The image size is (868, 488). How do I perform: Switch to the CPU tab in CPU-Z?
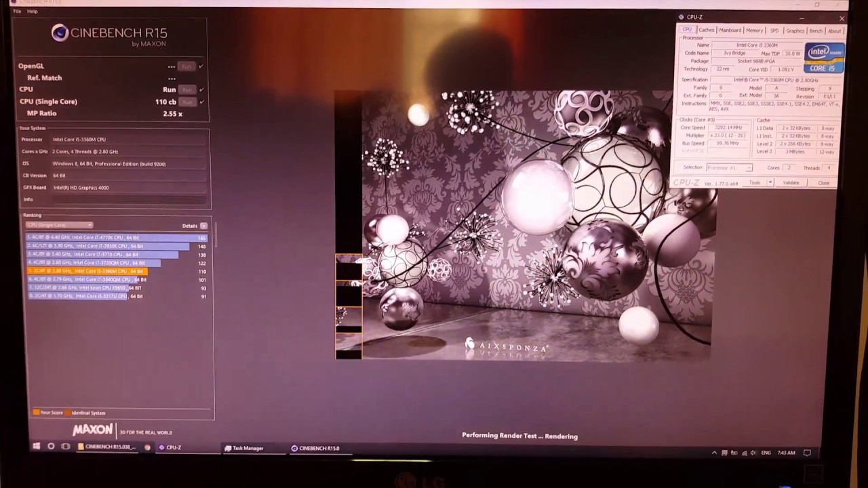click(687, 30)
